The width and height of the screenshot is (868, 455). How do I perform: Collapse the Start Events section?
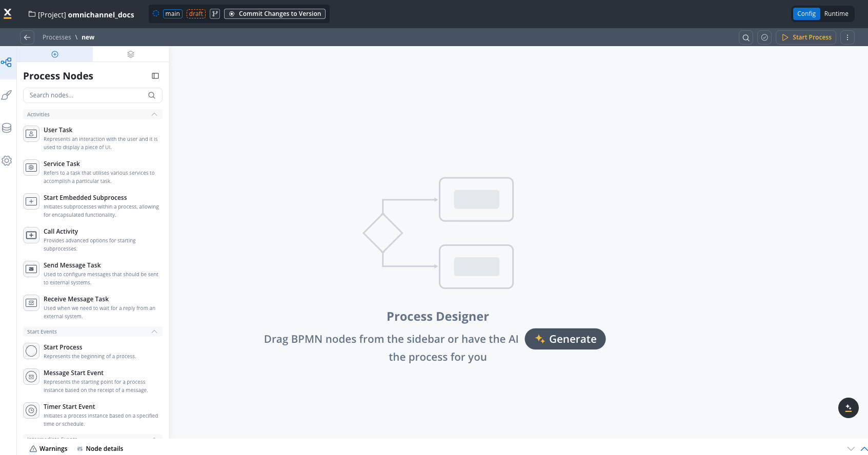click(154, 332)
